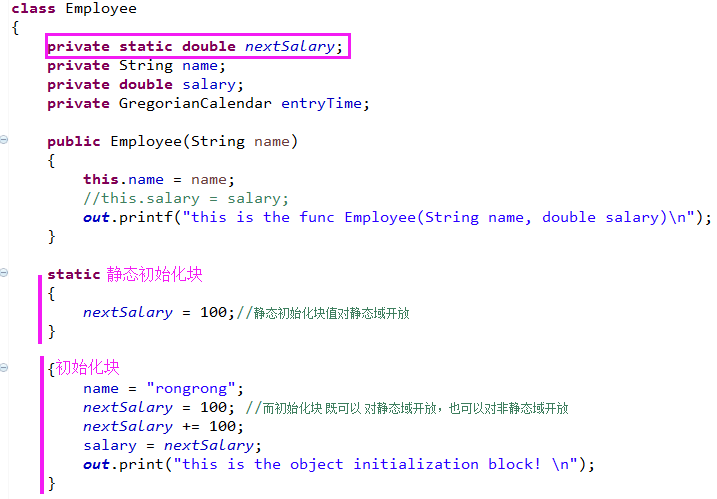Click the GregorianCalendar type name
Screen dimensions: 717x499
click(x=195, y=104)
